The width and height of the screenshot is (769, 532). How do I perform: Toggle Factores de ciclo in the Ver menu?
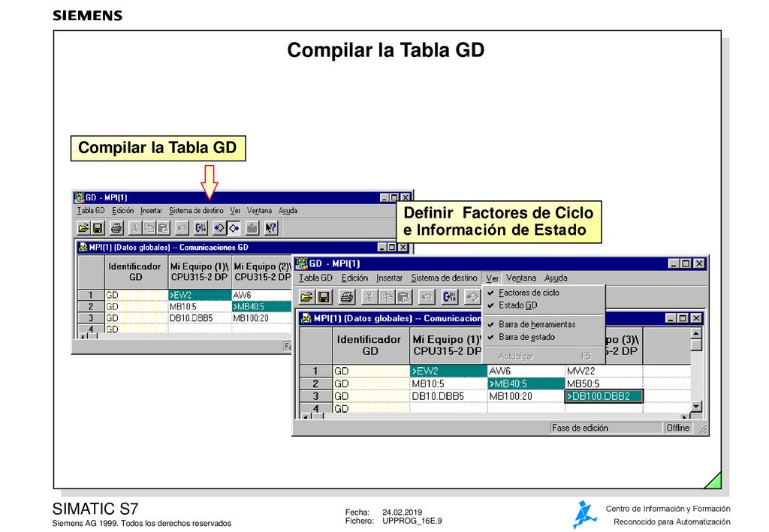click(x=544, y=293)
